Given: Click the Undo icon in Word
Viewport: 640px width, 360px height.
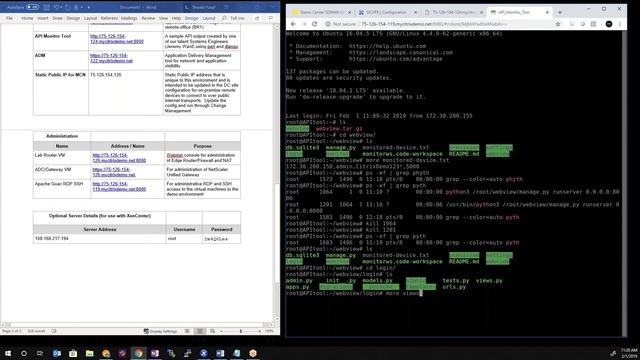Looking at the screenshot, I should tap(57, 7).
